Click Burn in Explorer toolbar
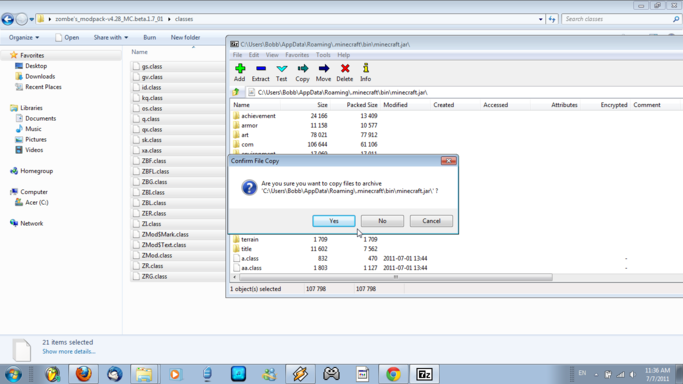Screen dimensions: 683x384 [x=149, y=37]
